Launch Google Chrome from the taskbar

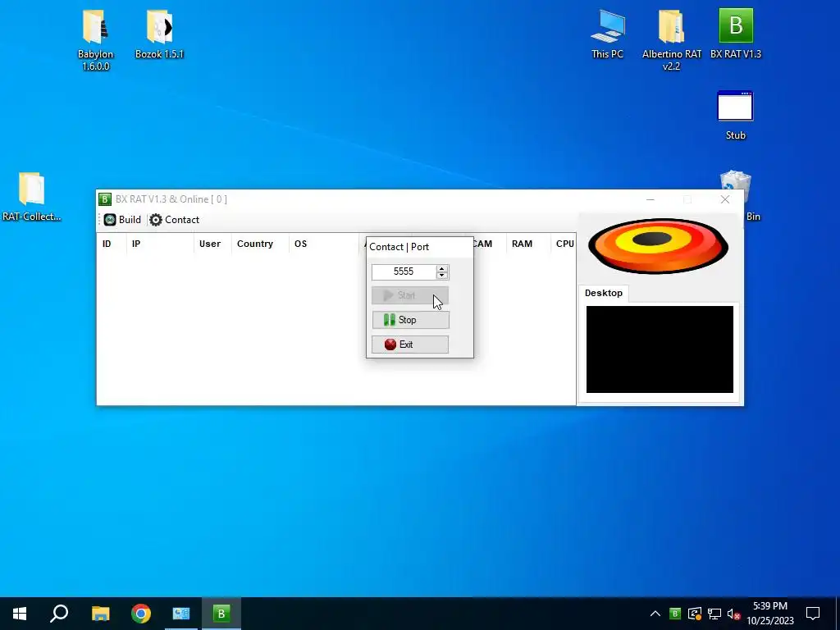[141, 614]
